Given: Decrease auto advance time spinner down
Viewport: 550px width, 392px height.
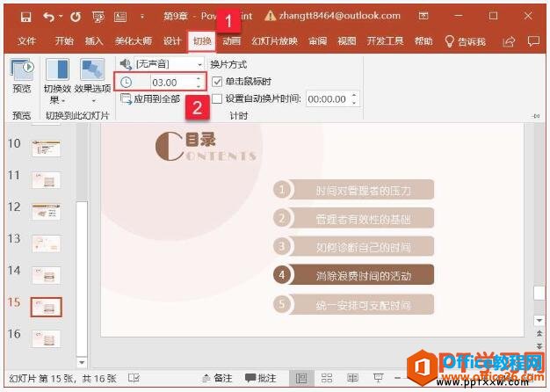Looking at the screenshot, I should coord(354,103).
